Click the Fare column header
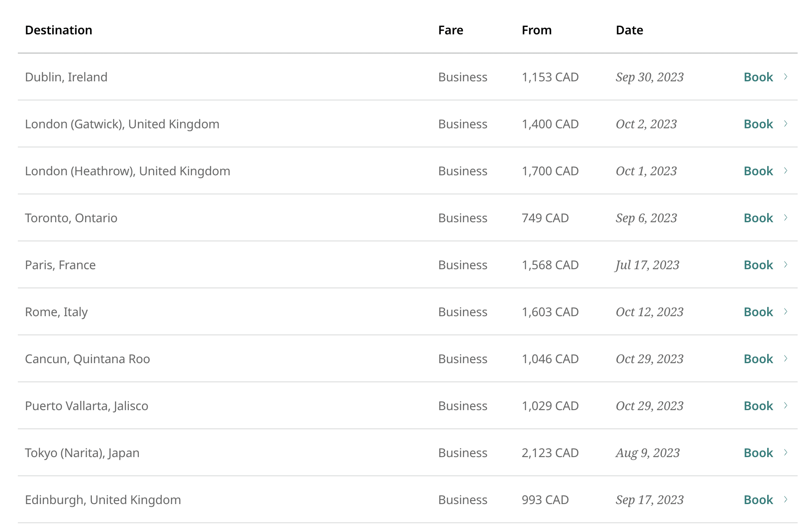Image resolution: width=812 pixels, height=528 pixels. tap(450, 30)
